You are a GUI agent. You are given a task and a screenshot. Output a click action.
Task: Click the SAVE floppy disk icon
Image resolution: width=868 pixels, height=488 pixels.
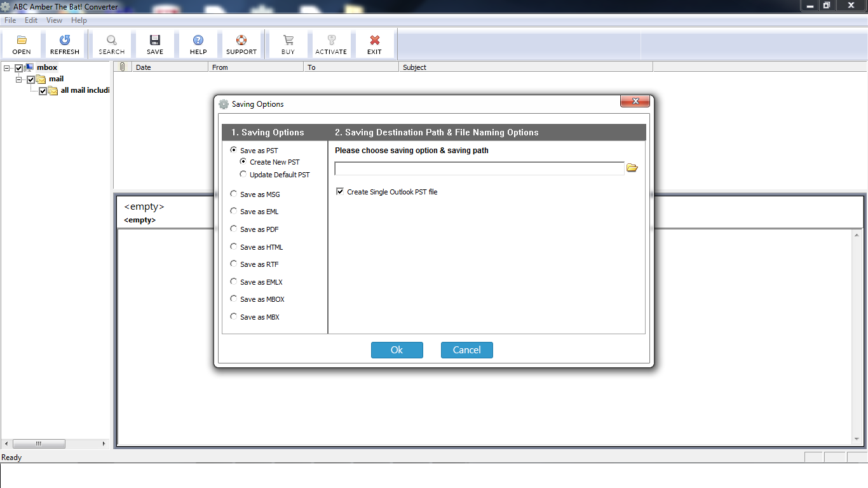pos(155,40)
